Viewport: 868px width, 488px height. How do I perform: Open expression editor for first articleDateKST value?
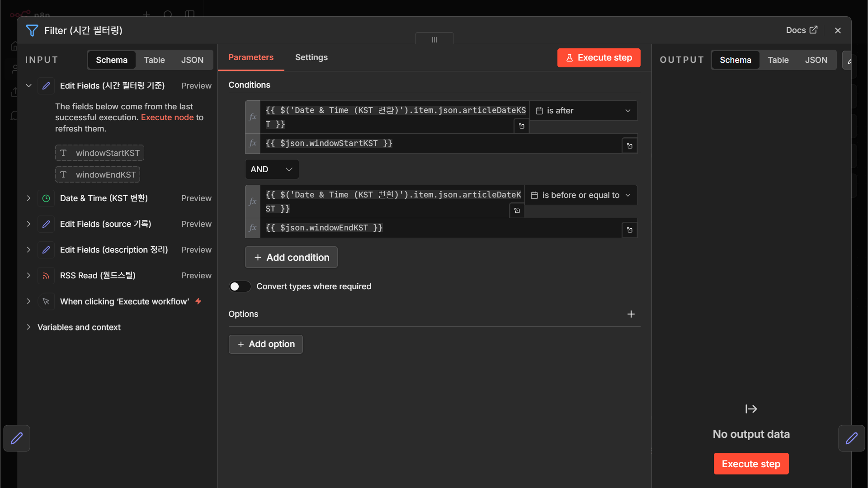click(x=522, y=126)
